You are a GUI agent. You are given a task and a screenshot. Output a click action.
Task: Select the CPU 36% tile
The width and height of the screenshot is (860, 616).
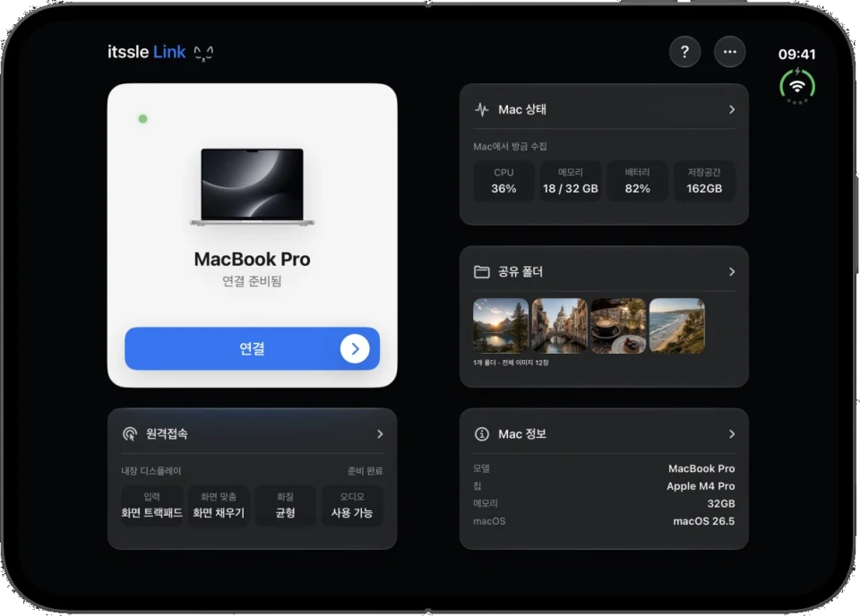click(x=503, y=181)
